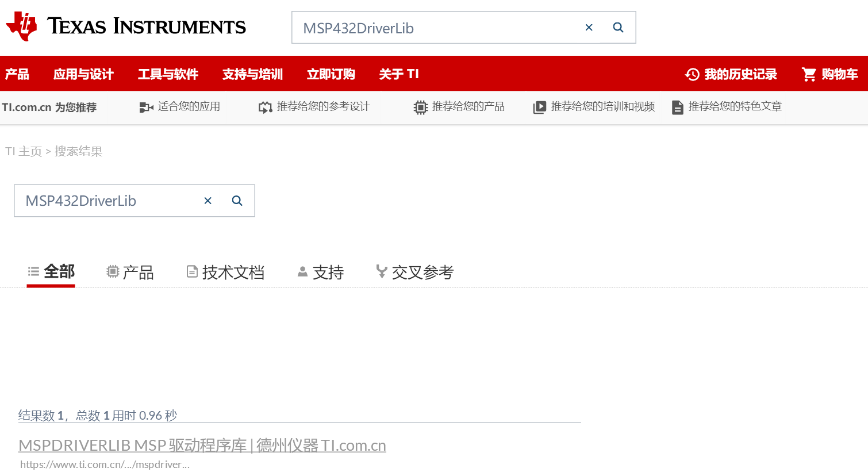Click the 结果数 1 summary text
Image resolution: width=868 pixels, height=472 pixels.
coord(98,415)
